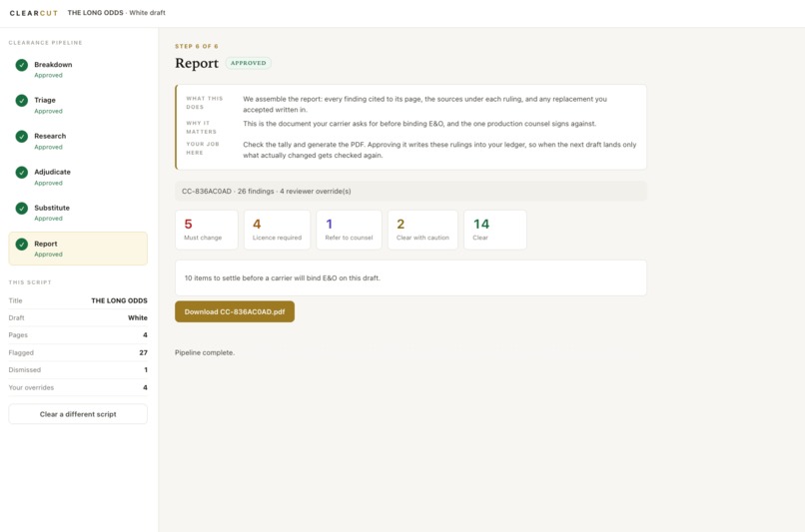The width and height of the screenshot is (805, 532).
Task: Click the '10 items to settle' notice
Action: 410,277
